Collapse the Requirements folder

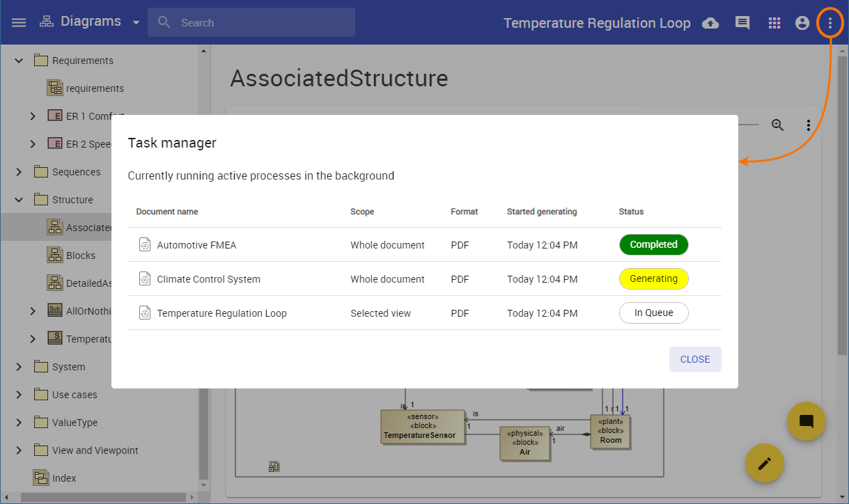pyautogui.click(x=19, y=61)
